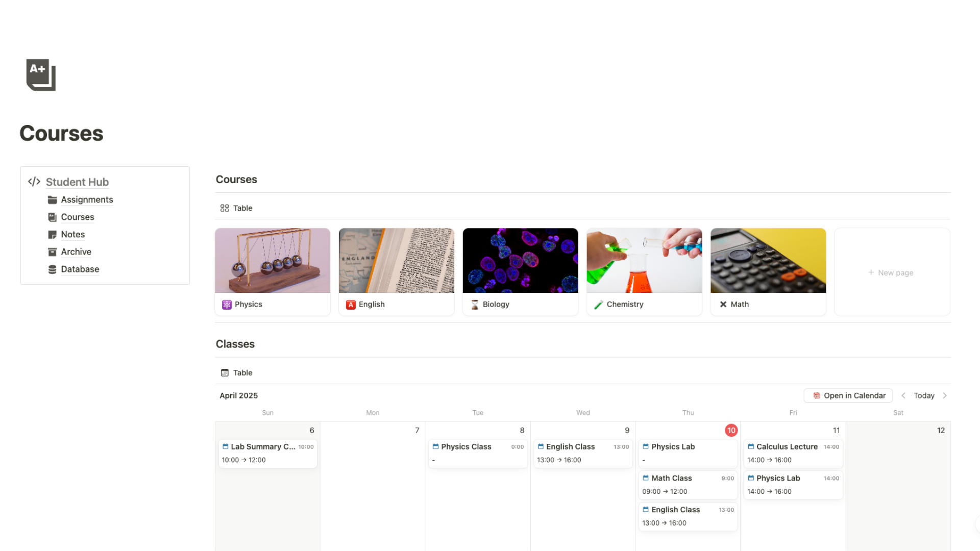
Task: Click the Chemistry test tube emoji icon
Action: click(598, 304)
